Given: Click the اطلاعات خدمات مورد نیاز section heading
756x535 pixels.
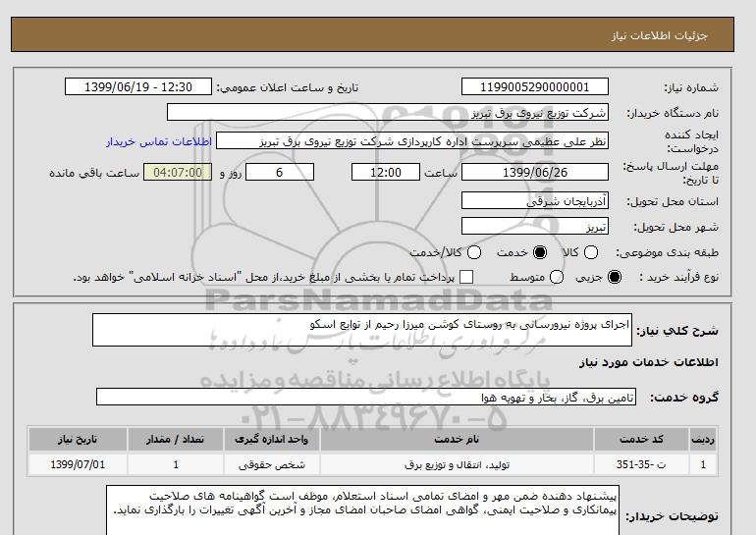Looking at the screenshot, I should pyautogui.click(x=648, y=362).
